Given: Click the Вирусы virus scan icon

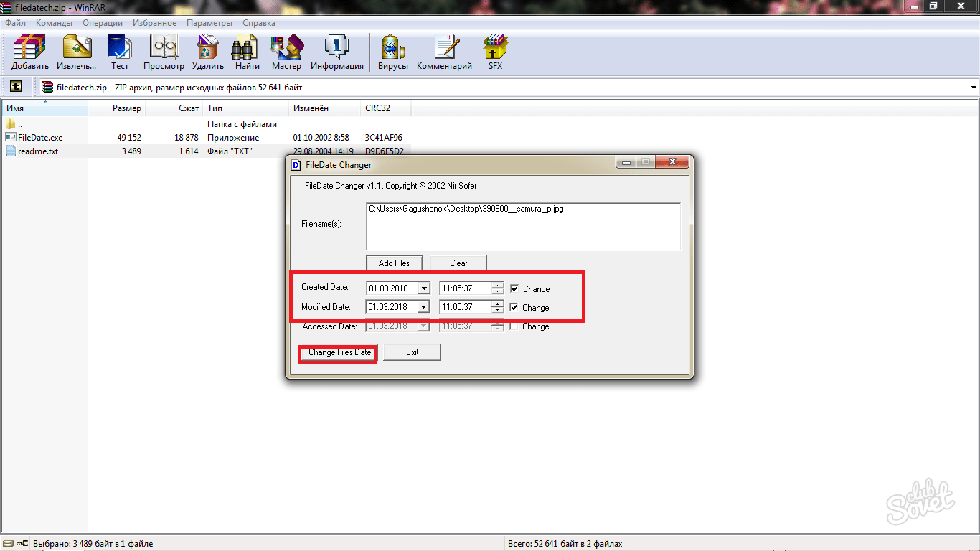Looking at the screenshot, I should (x=392, y=52).
